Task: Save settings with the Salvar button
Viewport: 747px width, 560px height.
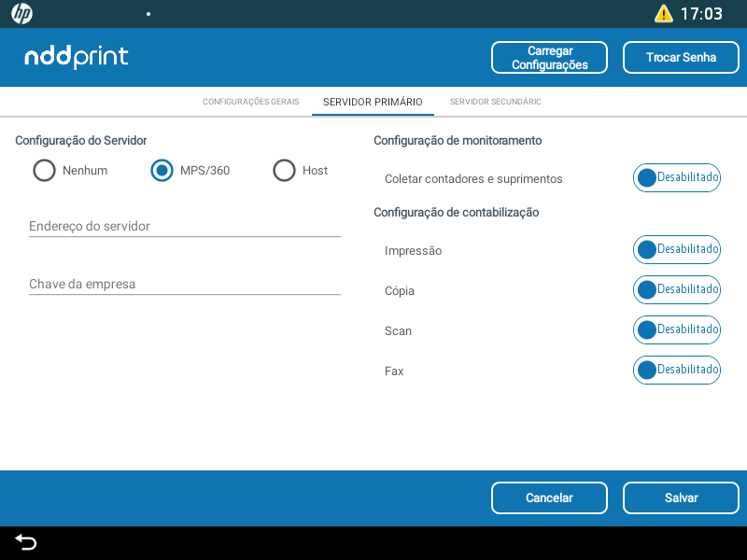Action: [681, 498]
